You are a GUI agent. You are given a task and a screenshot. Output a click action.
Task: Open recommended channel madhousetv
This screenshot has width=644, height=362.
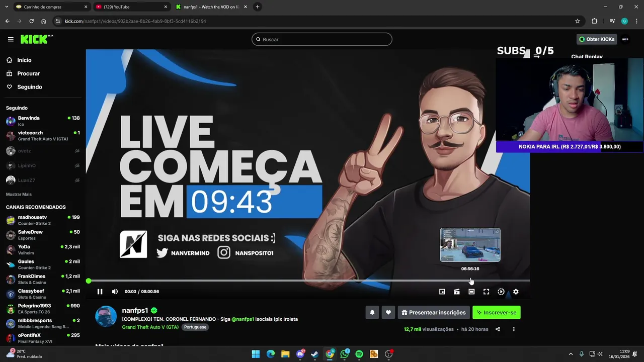coord(43,220)
